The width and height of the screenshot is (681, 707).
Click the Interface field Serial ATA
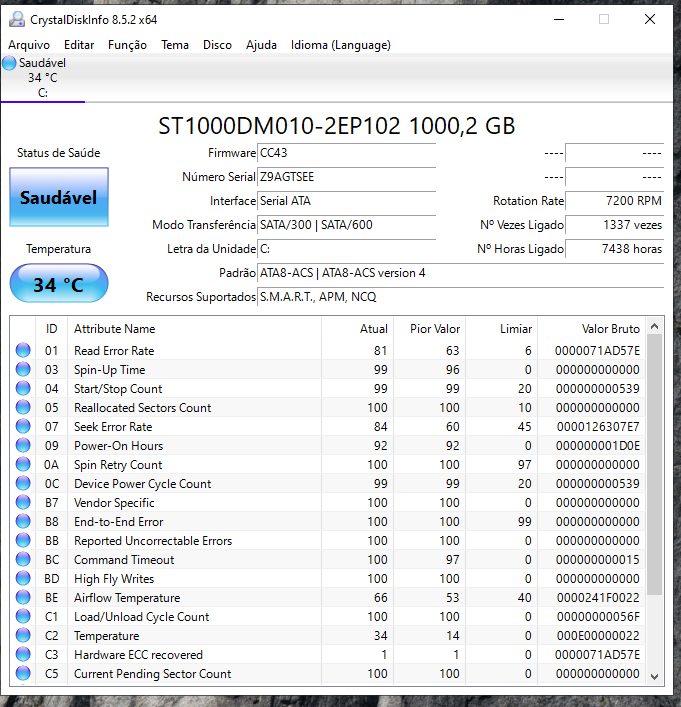pyautogui.click(x=346, y=201)
